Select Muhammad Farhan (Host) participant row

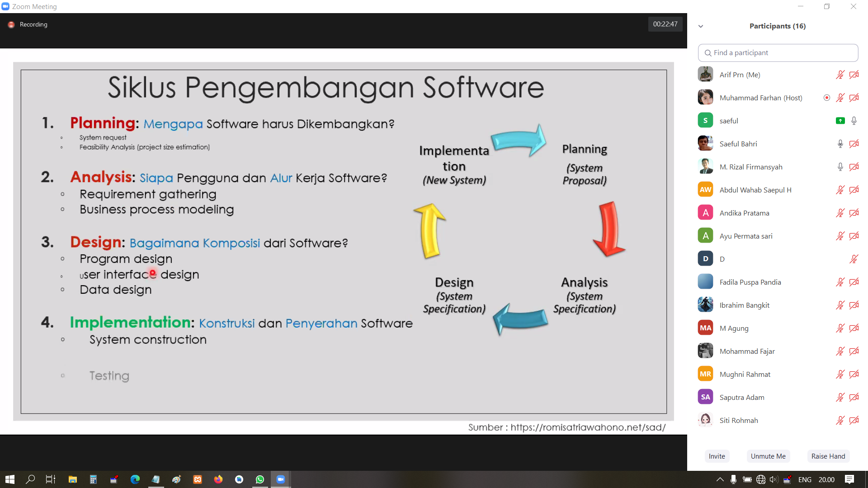point(778,98)
